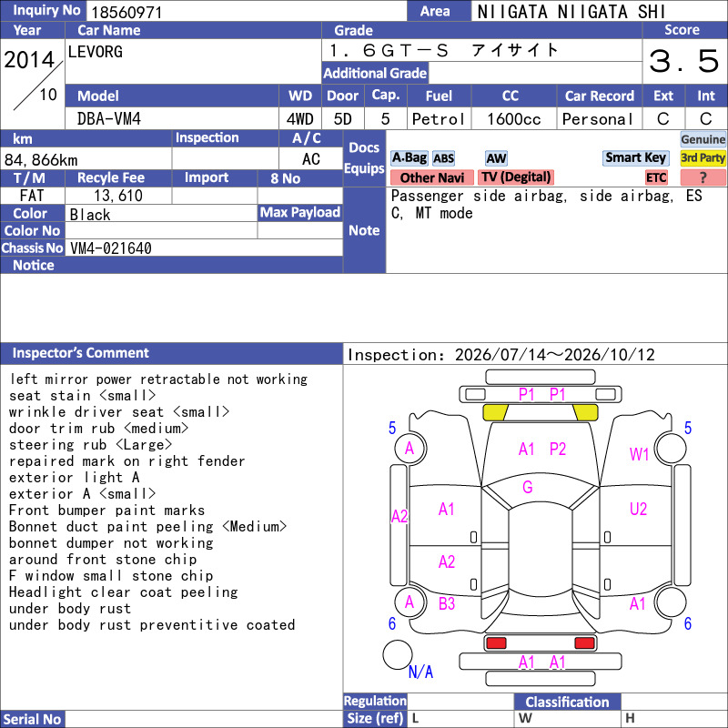Image resolution: width=728 pixels, height=728 pixels.
Task: Select the FAT transmission value
Action: pyautogui.click(x=32, y=196)
